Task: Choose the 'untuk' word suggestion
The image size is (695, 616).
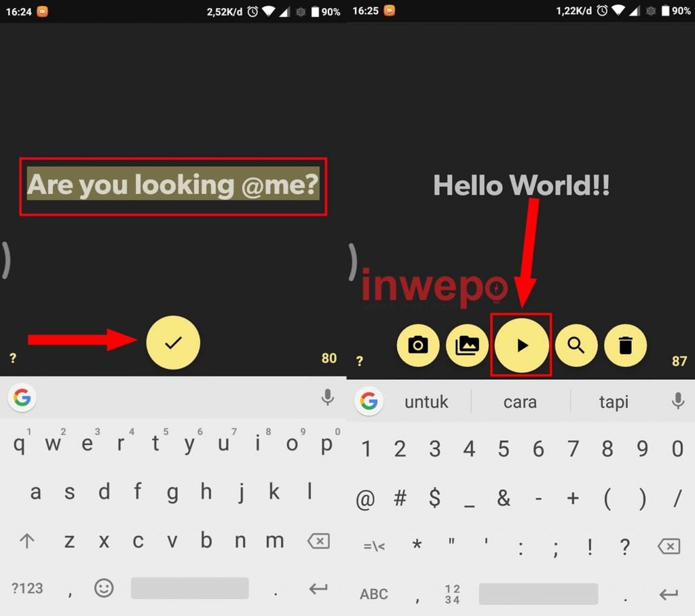Action: click(426, 402)
